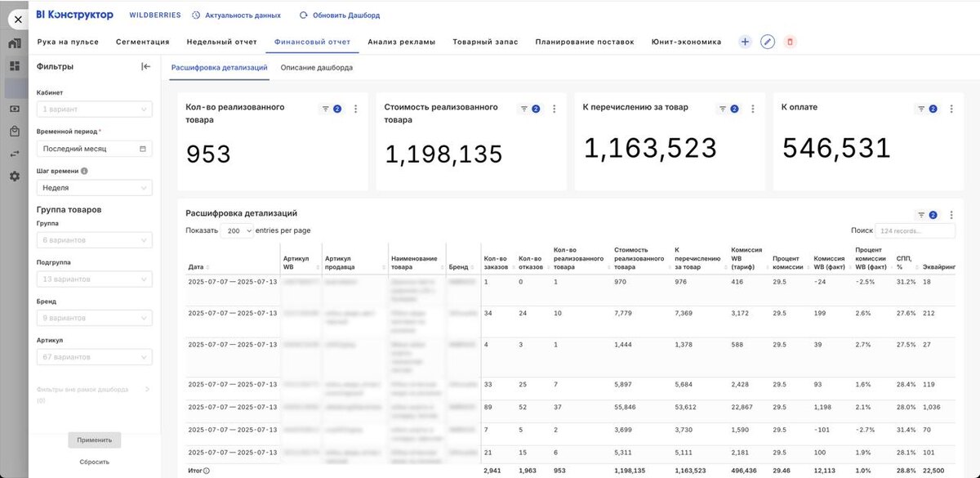Open filter badge on К перечислению за товар card

[x=728, y=109]
